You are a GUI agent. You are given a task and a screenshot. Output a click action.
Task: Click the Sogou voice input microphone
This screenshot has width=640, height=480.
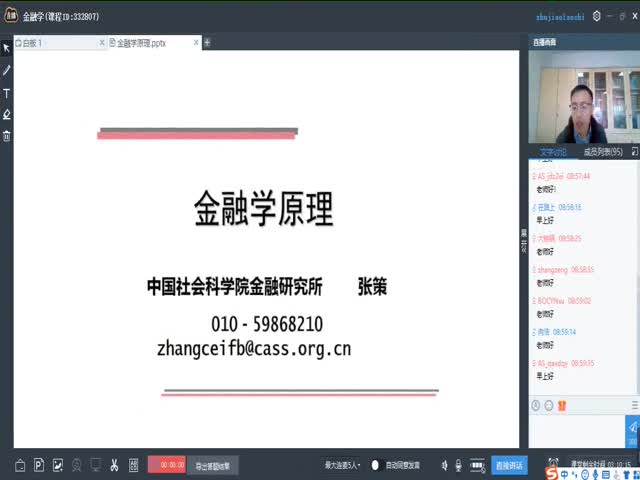596,475
